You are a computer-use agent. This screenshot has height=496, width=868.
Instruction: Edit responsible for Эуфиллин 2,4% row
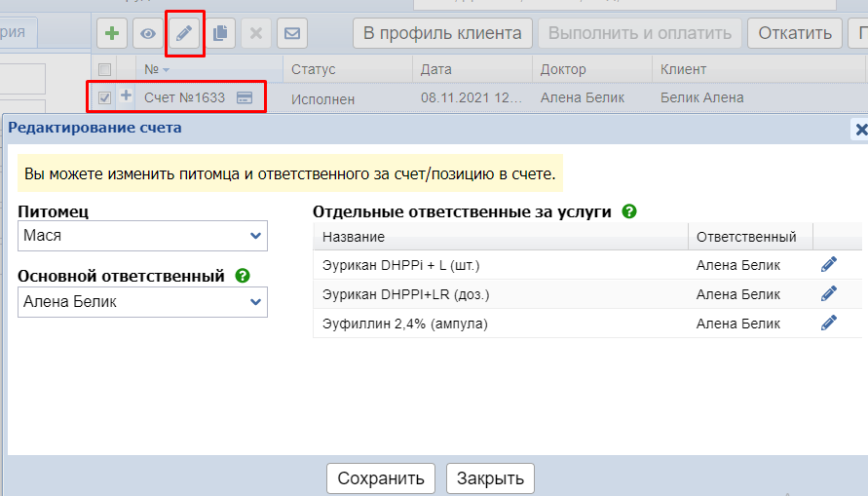coord(829,324)
